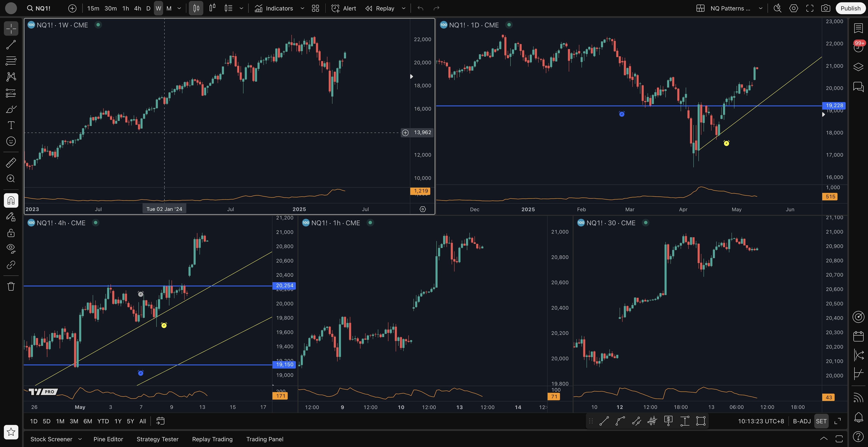Select the Trend Line drawing tool

tap(11, 45)
